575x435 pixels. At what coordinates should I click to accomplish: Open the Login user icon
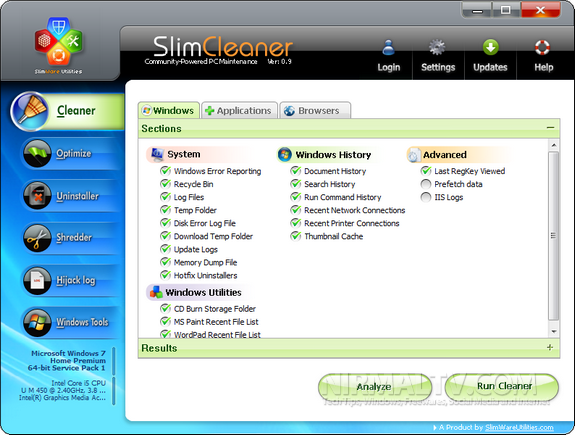click(388, 48)
